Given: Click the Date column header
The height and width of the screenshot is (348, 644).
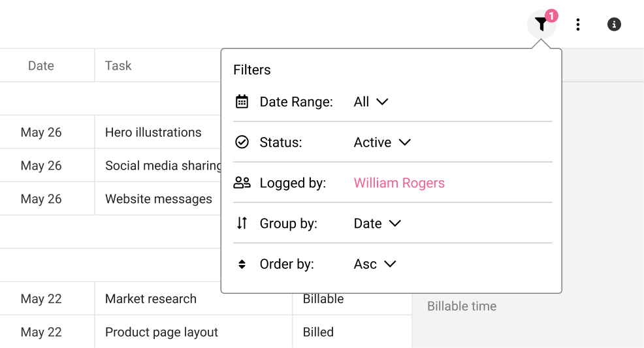Looking at the screenshot, I should pos(41,66).
